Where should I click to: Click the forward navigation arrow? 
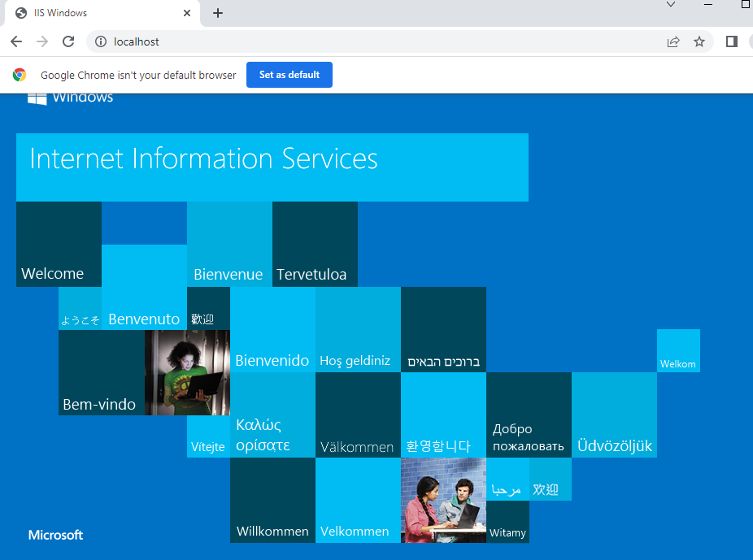(42, 41)
